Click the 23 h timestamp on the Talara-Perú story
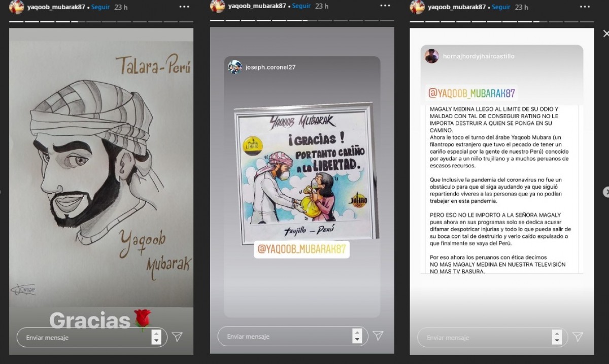The width and height of the screenshot is (609, 364). pyautogui.click(x=121, y=7)
